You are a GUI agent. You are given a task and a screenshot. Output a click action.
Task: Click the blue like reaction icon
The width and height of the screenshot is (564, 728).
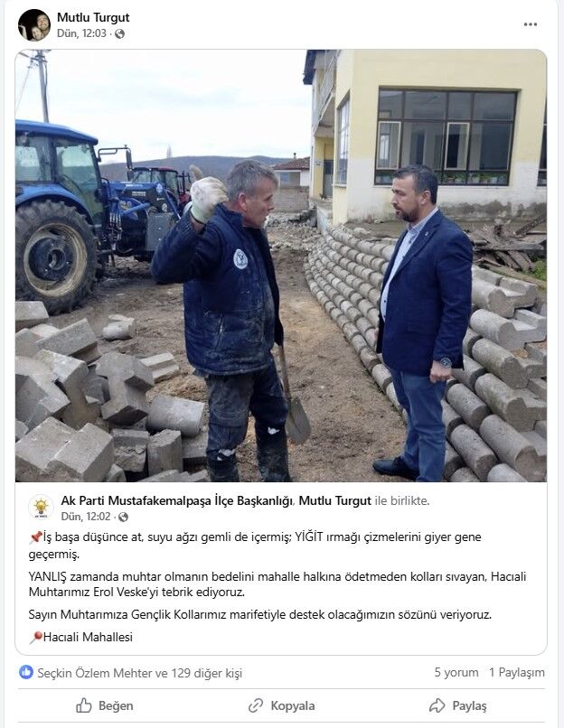(x=26, y=672)
